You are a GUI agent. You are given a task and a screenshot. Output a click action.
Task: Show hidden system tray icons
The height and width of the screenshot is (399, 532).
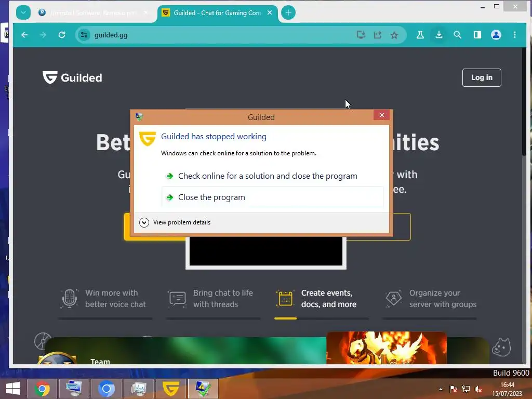pyautogui.click(x=441, y=389)
